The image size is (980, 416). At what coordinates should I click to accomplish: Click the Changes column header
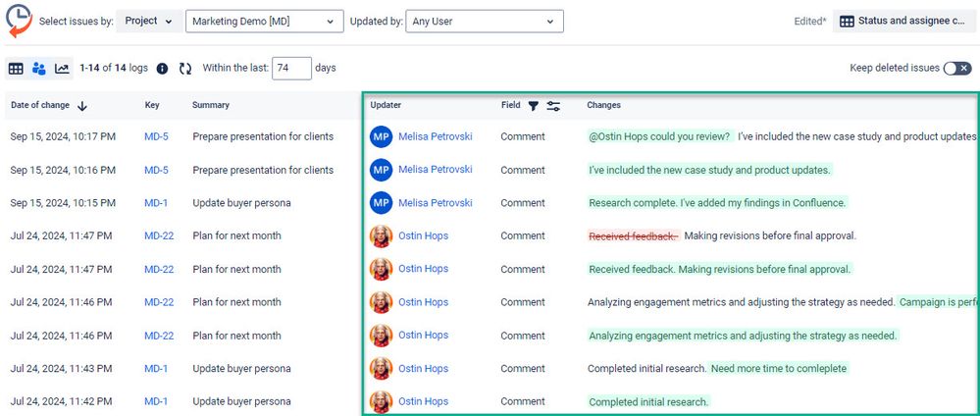click(x=603, y=105)
